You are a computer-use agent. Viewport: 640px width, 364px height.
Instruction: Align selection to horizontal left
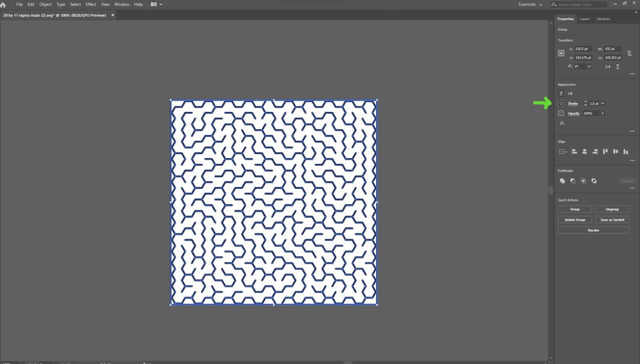click(x=574, y=151)
